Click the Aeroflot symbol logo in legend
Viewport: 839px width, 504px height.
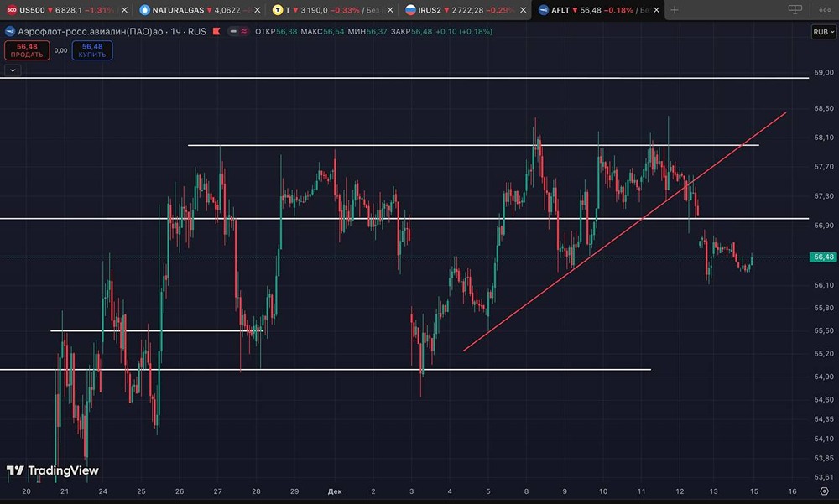tap(9, 32)
